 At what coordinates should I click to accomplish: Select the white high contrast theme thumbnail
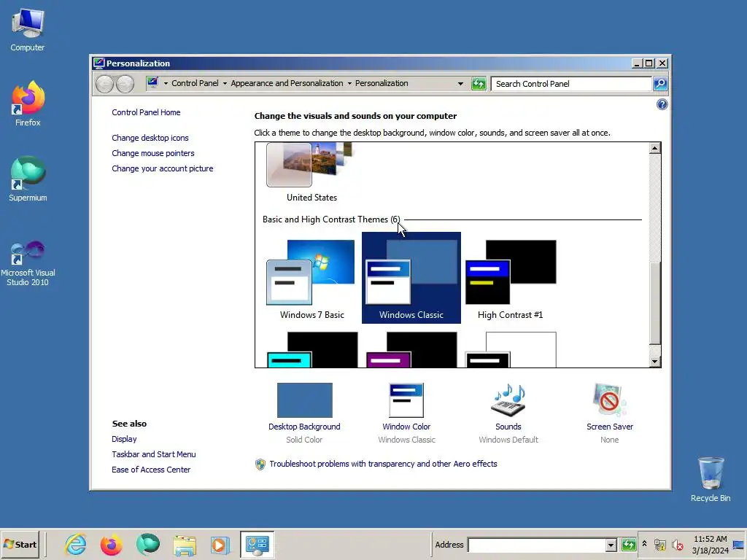(x=510, y=350)
